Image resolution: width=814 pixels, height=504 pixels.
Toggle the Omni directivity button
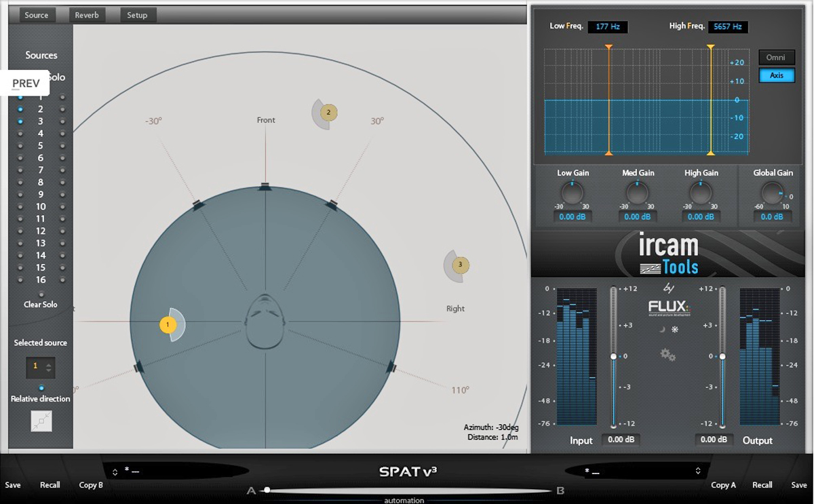click(x=776, y=58)
